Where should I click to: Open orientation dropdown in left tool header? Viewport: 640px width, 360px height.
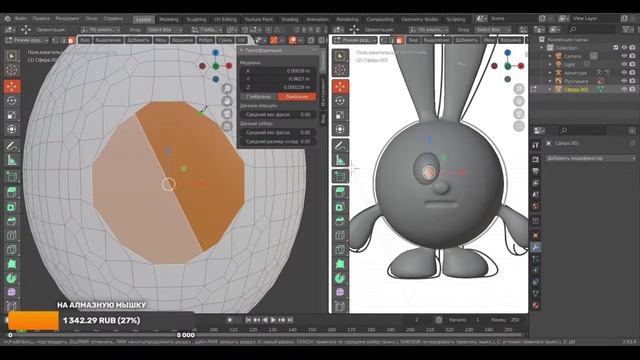[x=101, y=30]
